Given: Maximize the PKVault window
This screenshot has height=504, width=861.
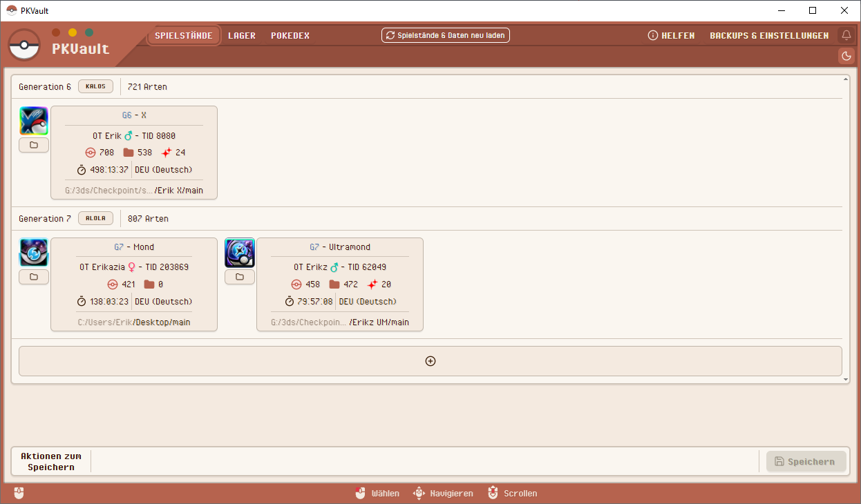Looking at the screenshot, I should coord(813,10).
